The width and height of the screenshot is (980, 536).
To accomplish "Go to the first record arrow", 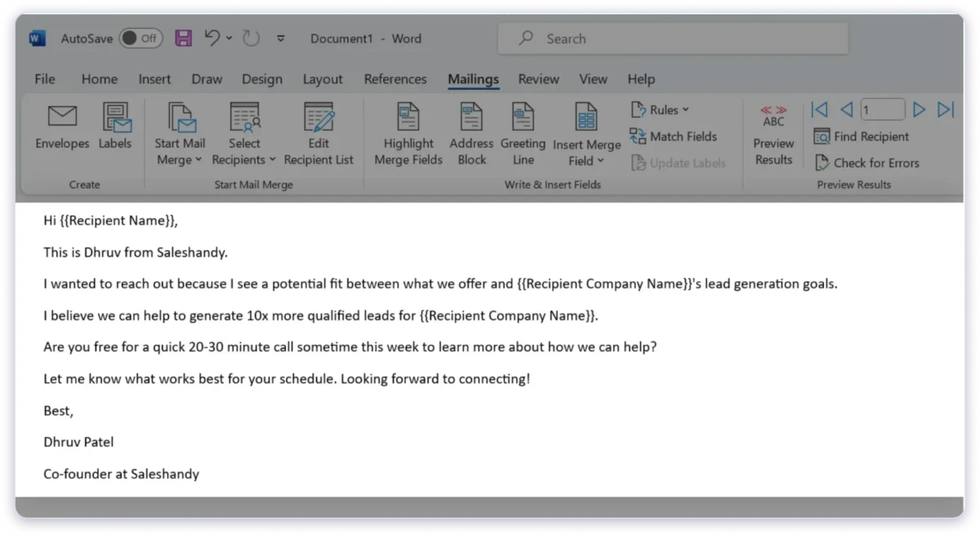I will point(820,109).
